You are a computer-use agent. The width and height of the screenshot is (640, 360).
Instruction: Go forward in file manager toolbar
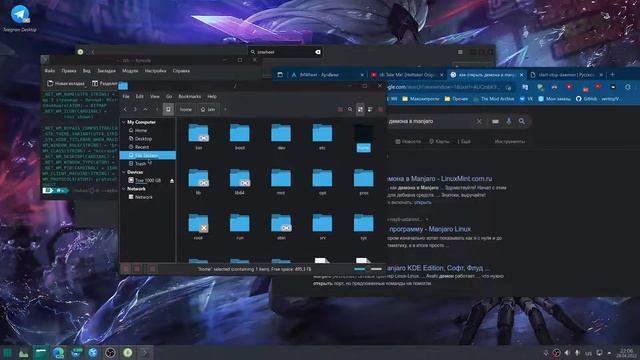[135, 109]
